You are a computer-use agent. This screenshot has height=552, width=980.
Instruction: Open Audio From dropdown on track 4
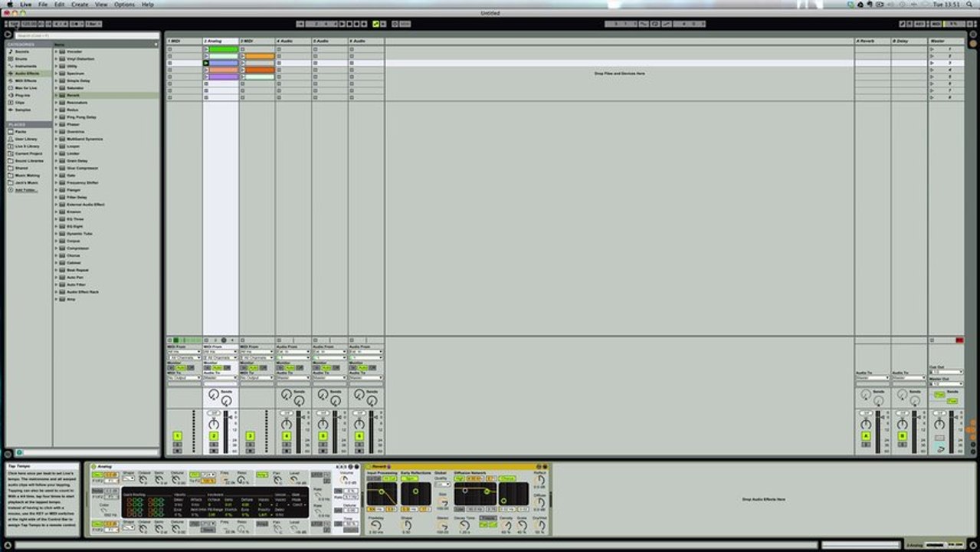point(293,352)
